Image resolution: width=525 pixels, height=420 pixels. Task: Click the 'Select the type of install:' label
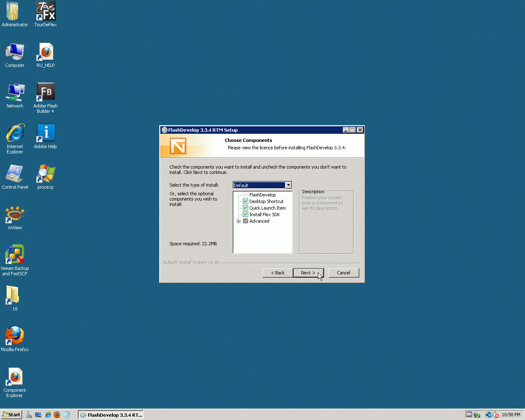194,185
